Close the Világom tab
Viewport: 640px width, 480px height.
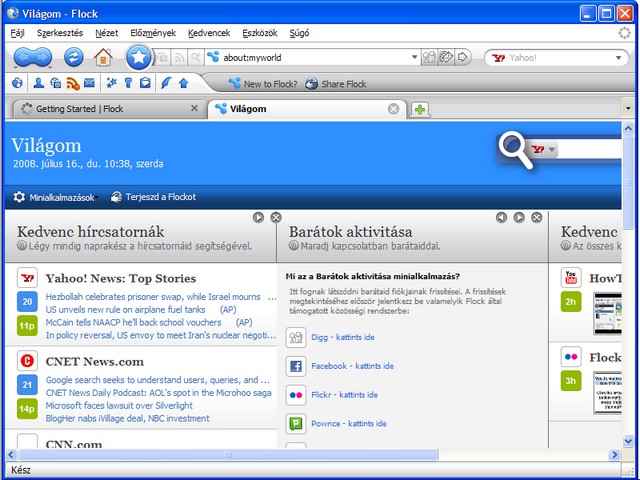393,109
